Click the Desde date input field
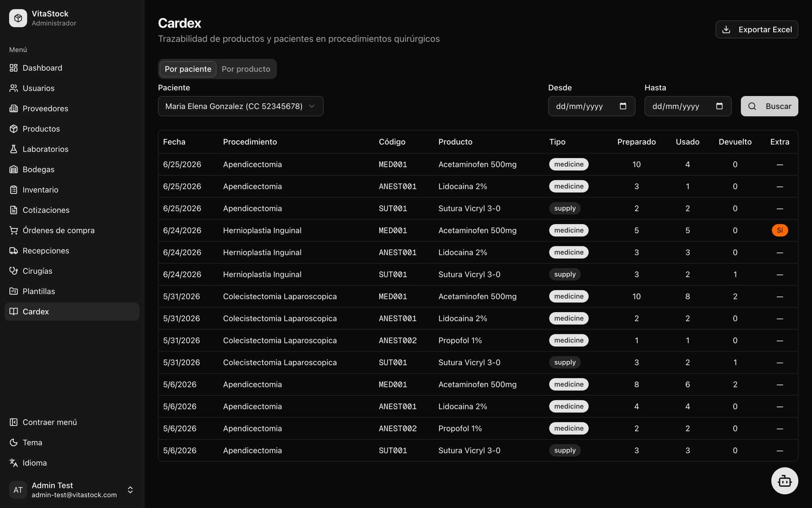812x508 pixels. pyautogui.click(x=591, y=106)
